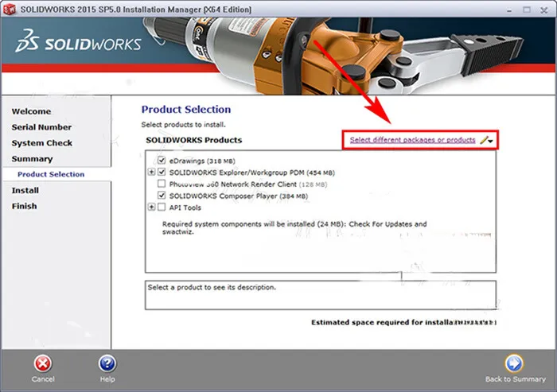Go to the Welcome step

pyautogui.click(x=31, y=111)
